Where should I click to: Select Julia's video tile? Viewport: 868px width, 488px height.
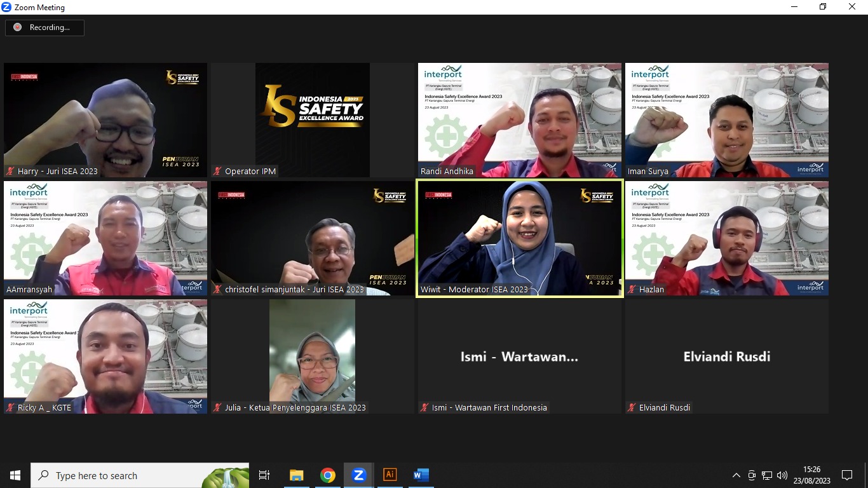point(313,356)
